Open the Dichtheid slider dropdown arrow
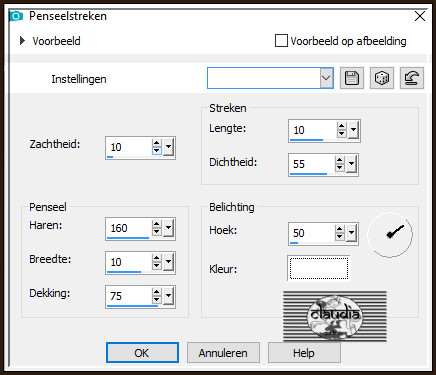This screenshot has height=375, width=436. pos(351,164)
